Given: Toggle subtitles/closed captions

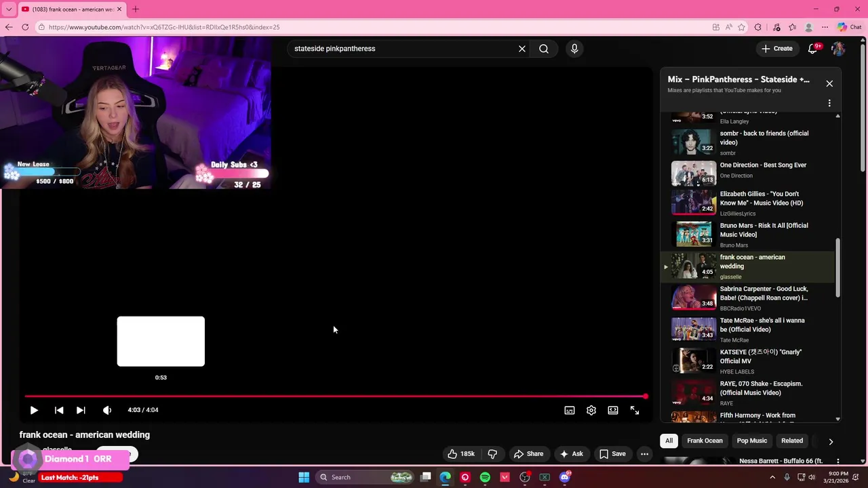Looking at the screenshot, I should point(570,410).
